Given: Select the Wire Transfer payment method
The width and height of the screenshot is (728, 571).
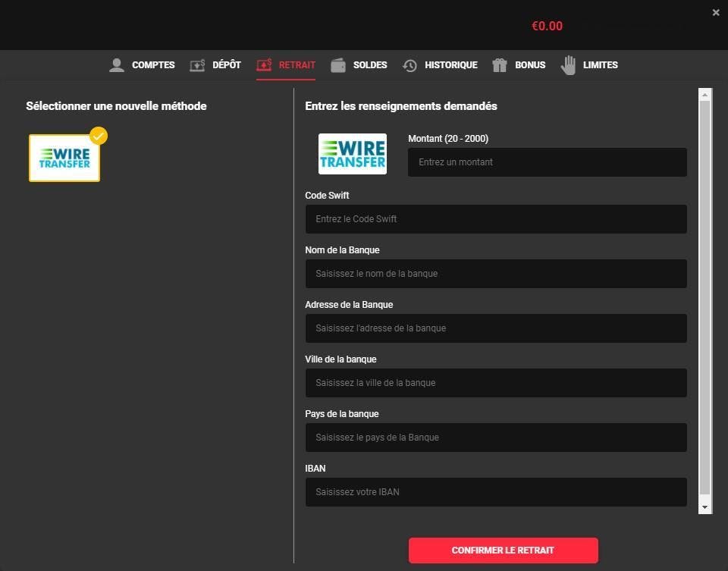Looking at the screenshot, I should point(64,158).
